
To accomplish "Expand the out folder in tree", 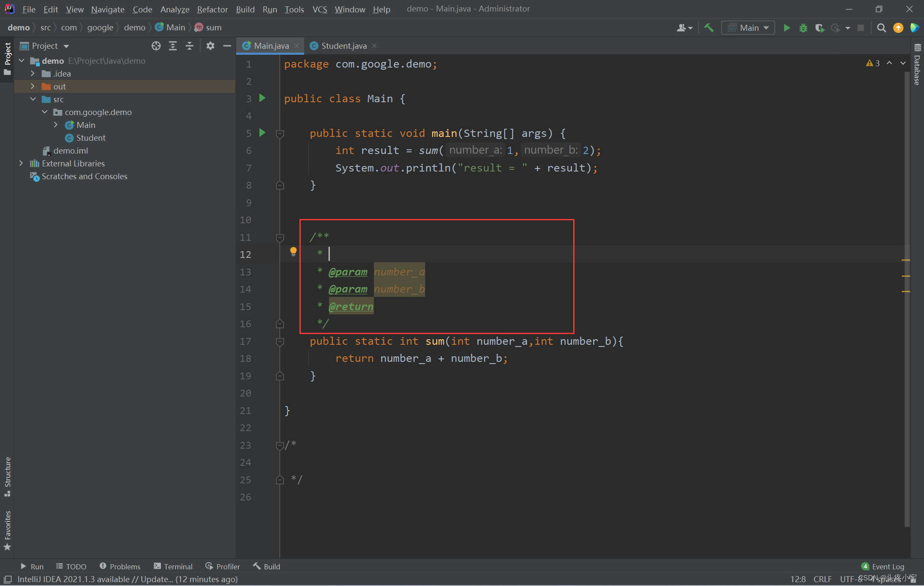I will point(33,86).
